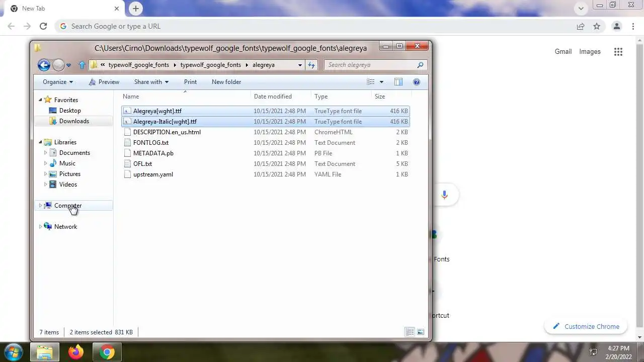This screenshot has width=644, height=362.
Task: Close the New Tab tab
Action: [117, 9]
